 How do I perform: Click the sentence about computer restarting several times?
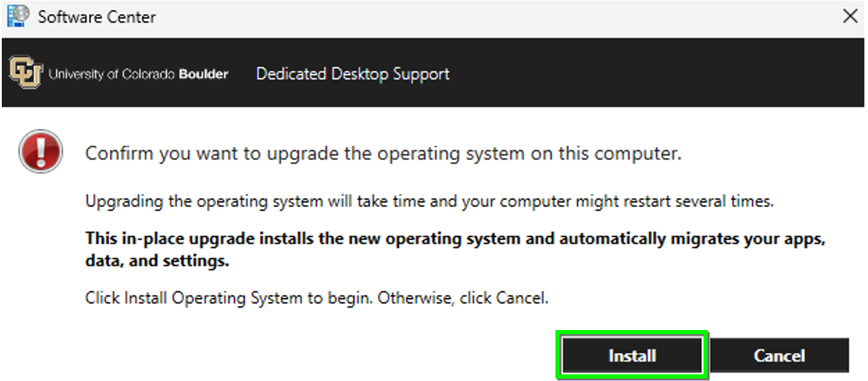[x=430, y=202]
